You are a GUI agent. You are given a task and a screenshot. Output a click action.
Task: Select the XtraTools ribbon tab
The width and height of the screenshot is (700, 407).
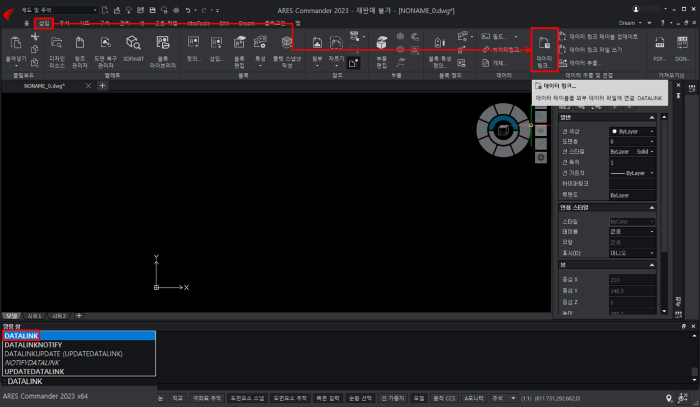[x=198, y=23]
